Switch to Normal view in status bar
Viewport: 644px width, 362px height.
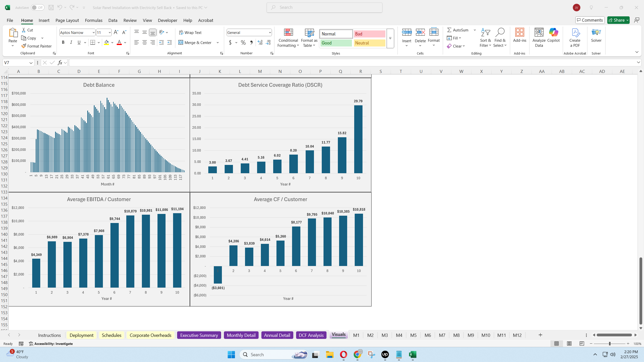pos(556,344)
